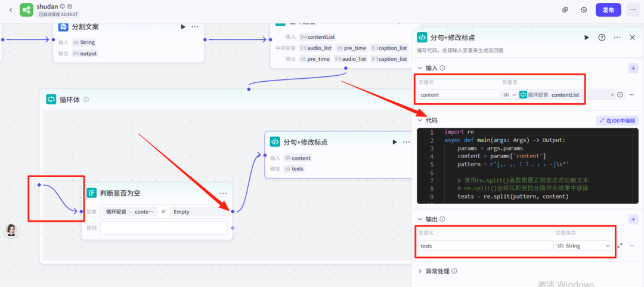Clear the contentList variable reference
Viewport: 644px width, 287px height.
612,94
